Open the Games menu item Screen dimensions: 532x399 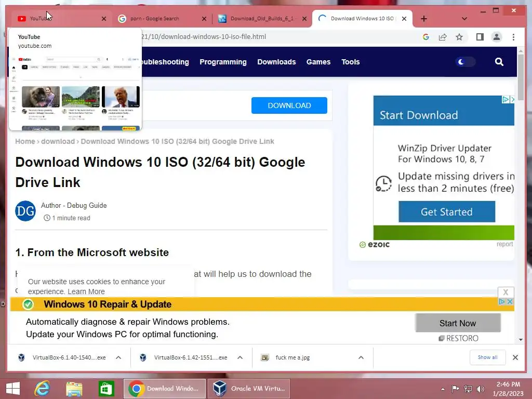pyautogui.click(x=318, y=62)
